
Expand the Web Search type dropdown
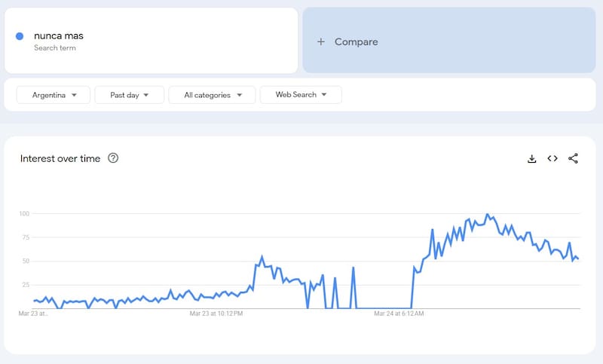[301, 95]
